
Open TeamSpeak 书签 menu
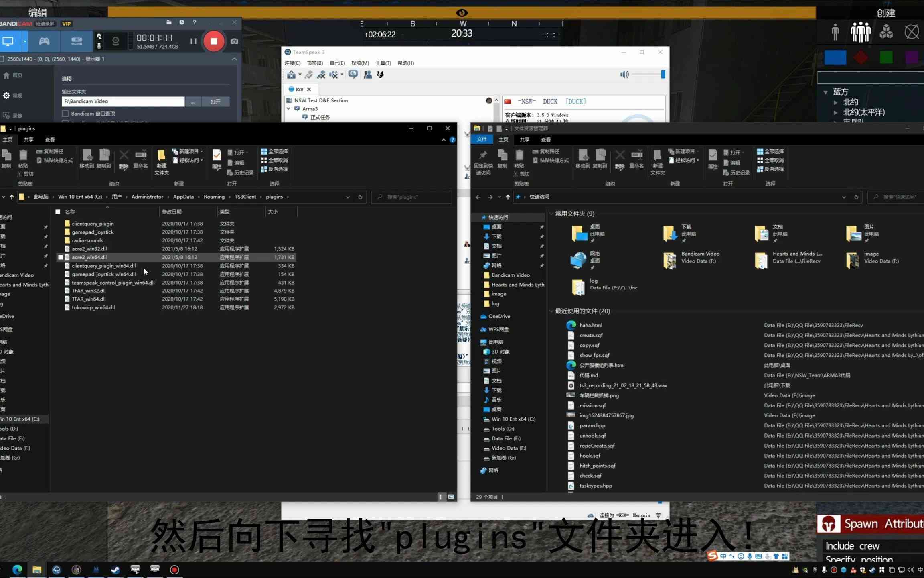coord(315,63)
